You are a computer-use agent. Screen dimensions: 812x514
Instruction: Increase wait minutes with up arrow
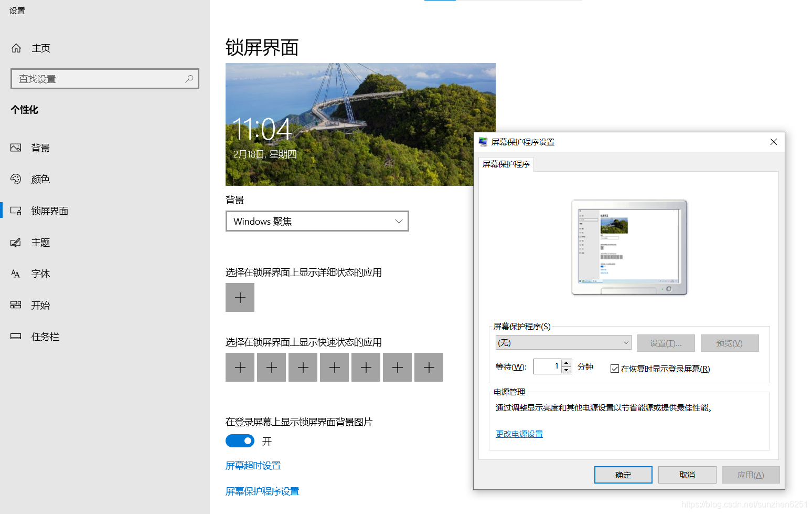click(x=566, y=363)
